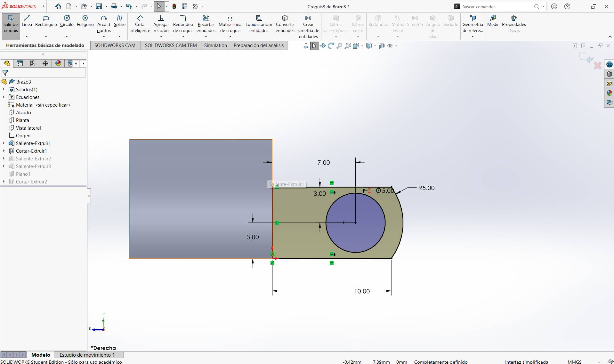Click the Save icon
This screenshot has width=614, height=364.
(99, 6)
